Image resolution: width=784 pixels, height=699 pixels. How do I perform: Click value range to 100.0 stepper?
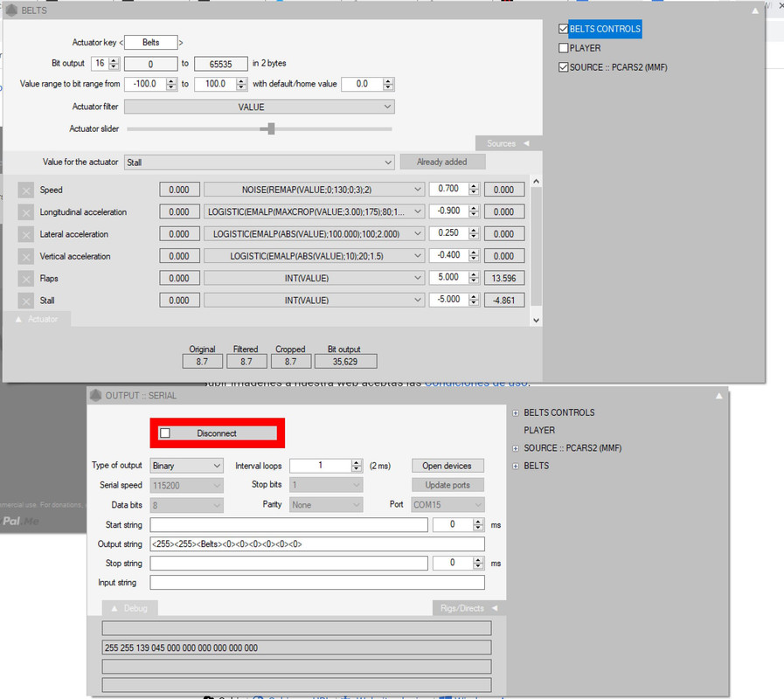pos(241,84)
